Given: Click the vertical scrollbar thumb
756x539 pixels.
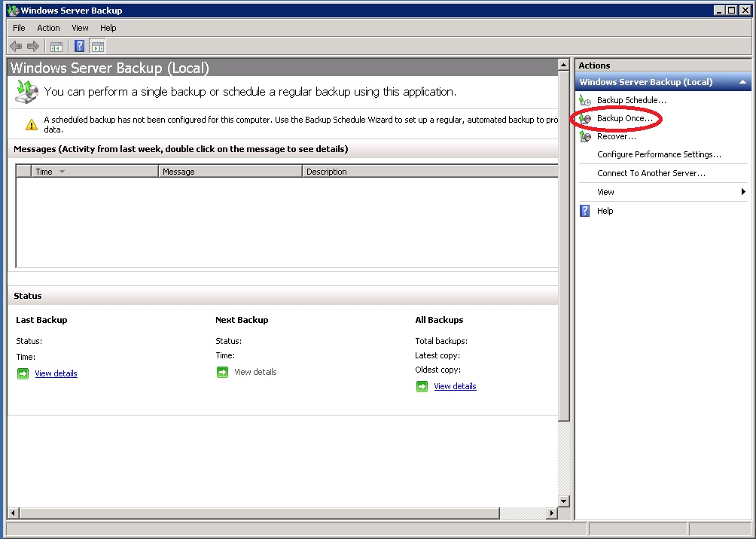Looking at the screenshot, I should click(563, 246).
